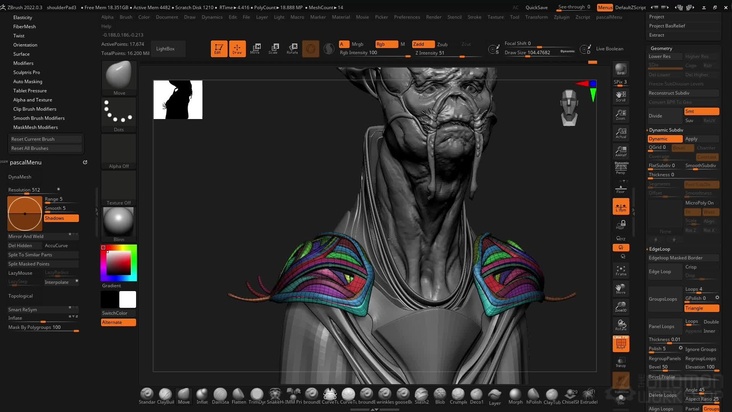Collapse the EdgeLoop section
Image resolution: width=732 pixels, height=412 pixels.
point(659,249)
